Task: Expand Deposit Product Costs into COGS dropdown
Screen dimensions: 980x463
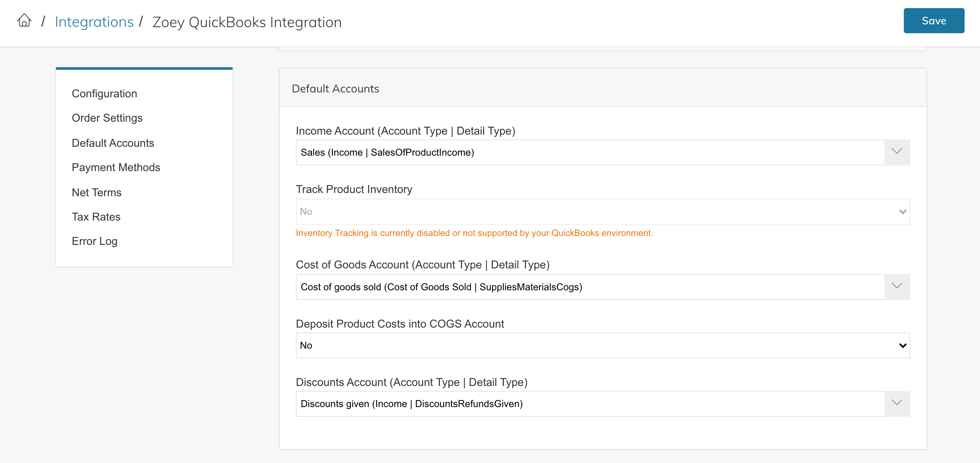Action: (x=603, y=345)
